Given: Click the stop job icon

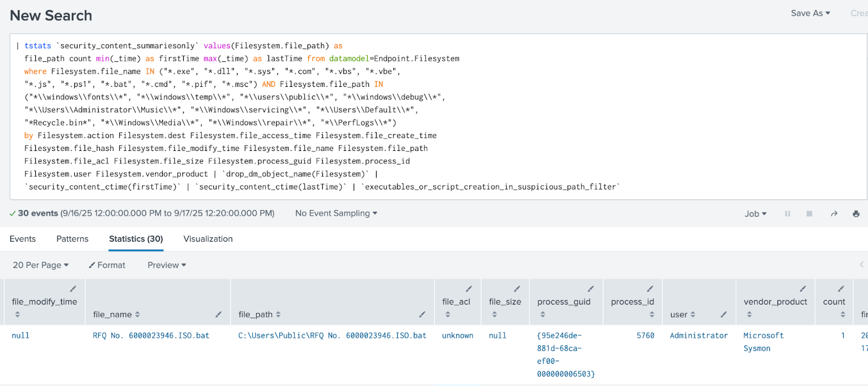Looking at the screenshot, I should pyautogui.click(x=809, y=214).
